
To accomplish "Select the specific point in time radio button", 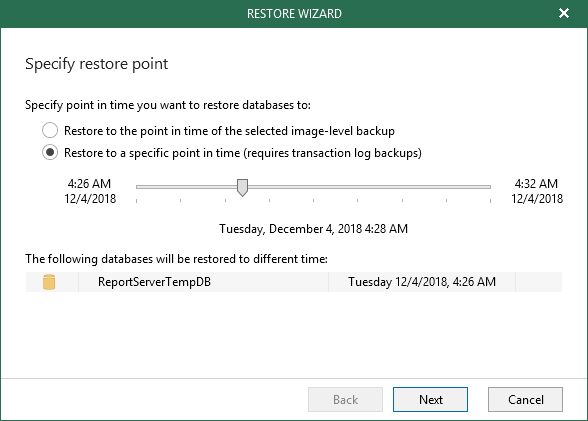I will (x=50, y=153).
